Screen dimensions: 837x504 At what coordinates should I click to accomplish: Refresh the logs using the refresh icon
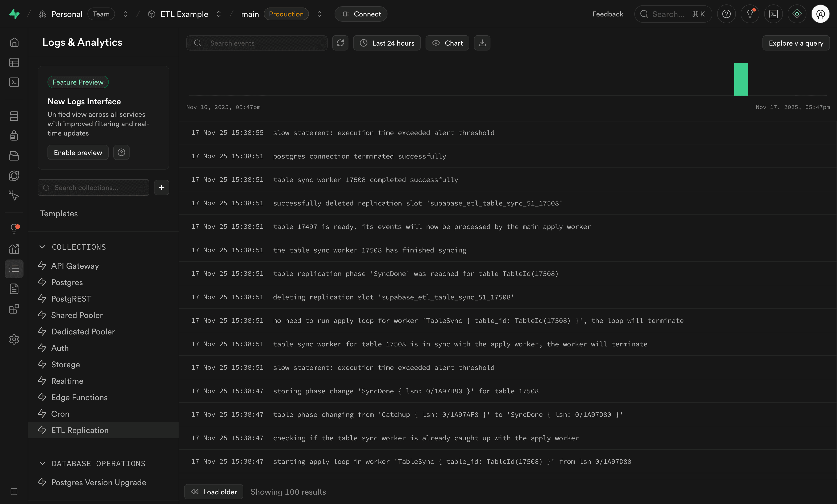pyautogui.click(x=340, y=43)
